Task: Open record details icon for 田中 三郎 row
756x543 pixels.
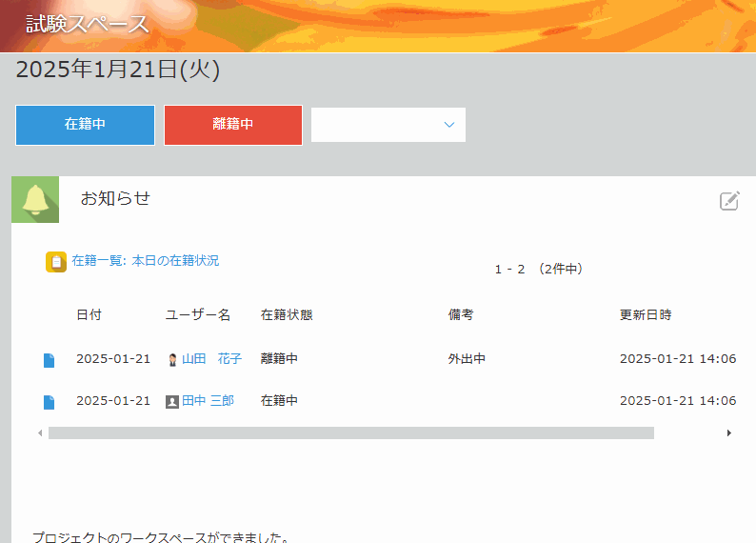Action: [x=50, y=402]
